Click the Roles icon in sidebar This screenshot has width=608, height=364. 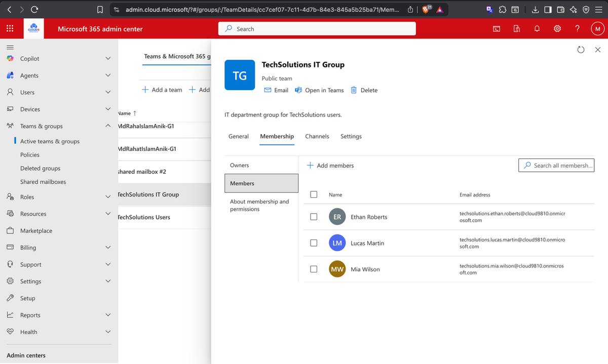pyautogui.click(x=10, y=197)
